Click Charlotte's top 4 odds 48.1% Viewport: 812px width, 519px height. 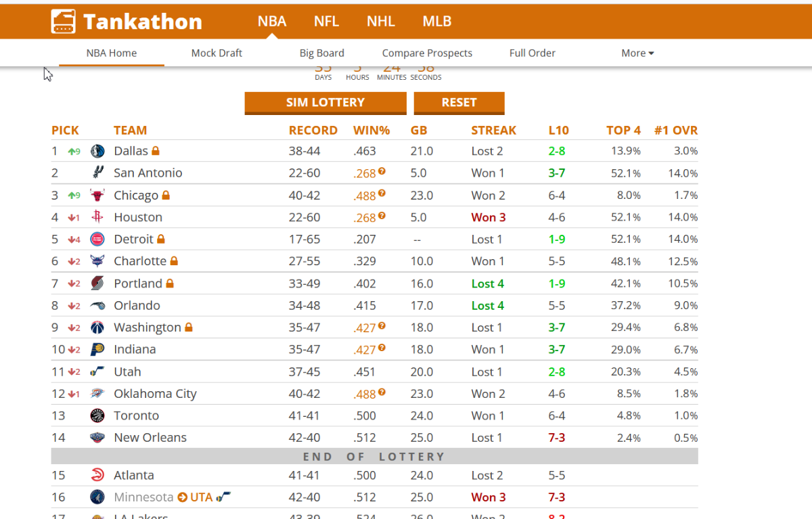click(625, 261)
